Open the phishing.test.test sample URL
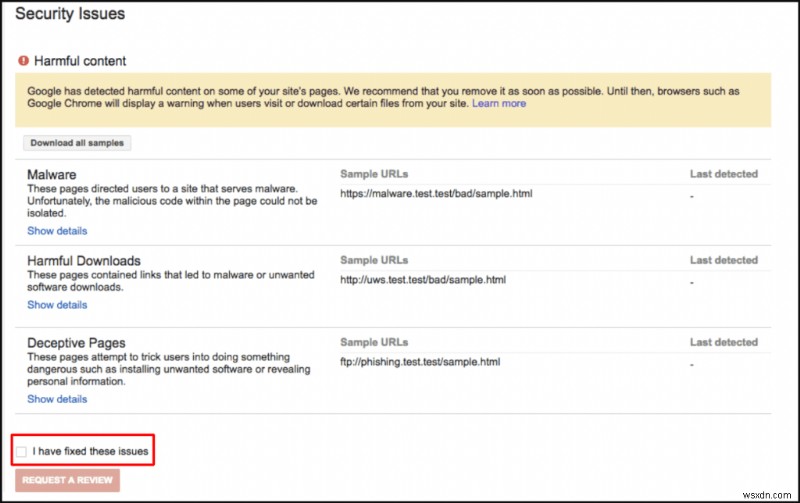The width and height of the screenshot is (800, 503). pos(420,362)
